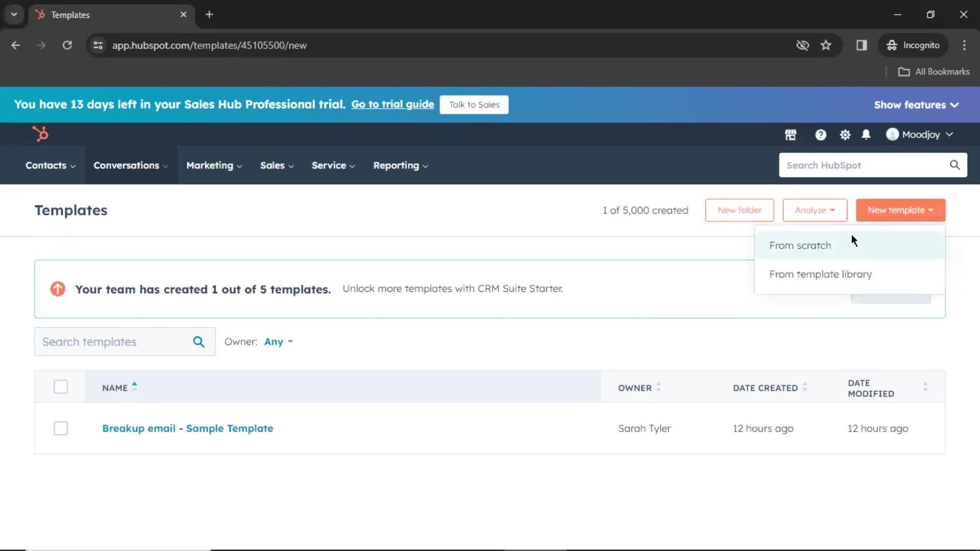
Task: Toggle the select-all checkbox in header row
Action: coord(61,387)
